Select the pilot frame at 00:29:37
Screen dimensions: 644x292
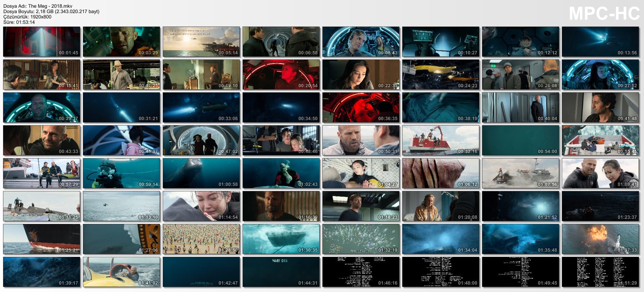[42, 107]
